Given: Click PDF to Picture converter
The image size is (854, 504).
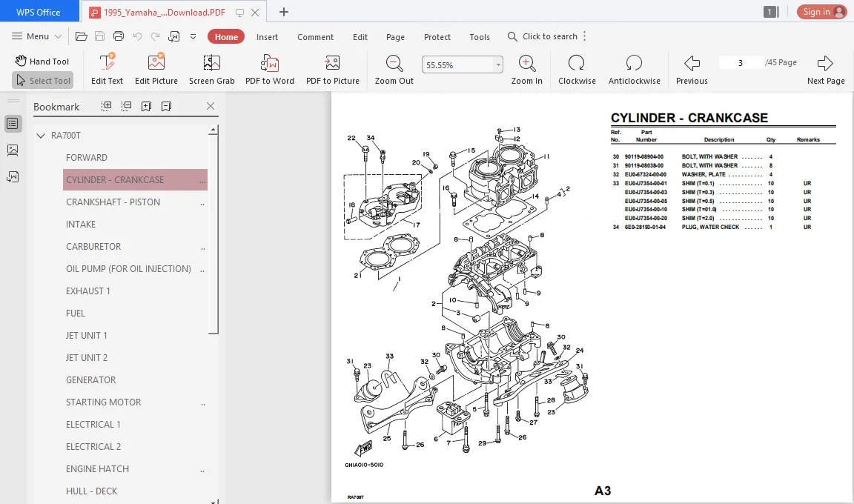Looking at the screenshot, I should click(x=333, y=69).
